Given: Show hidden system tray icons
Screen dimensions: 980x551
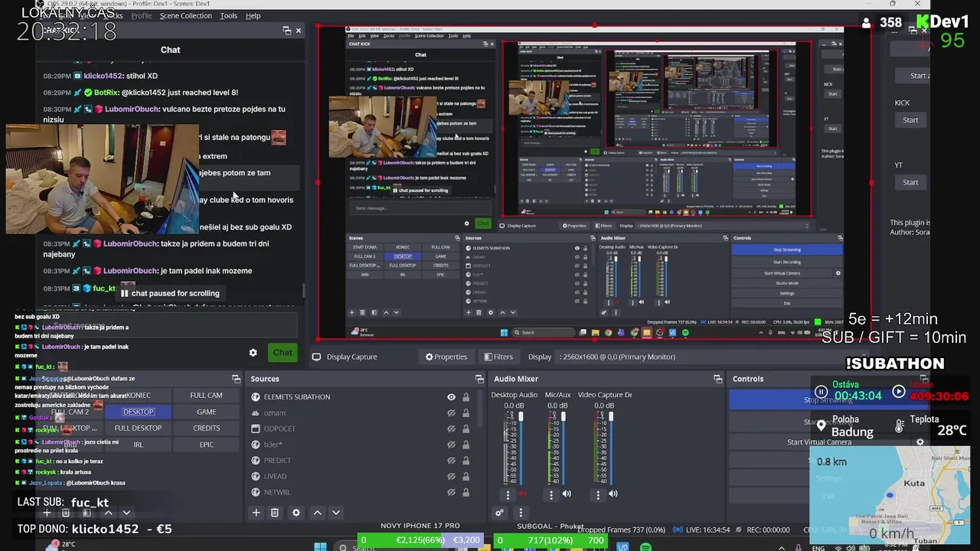Looking at the screenshot, I should pyautogui.click(x=782, y=548).
